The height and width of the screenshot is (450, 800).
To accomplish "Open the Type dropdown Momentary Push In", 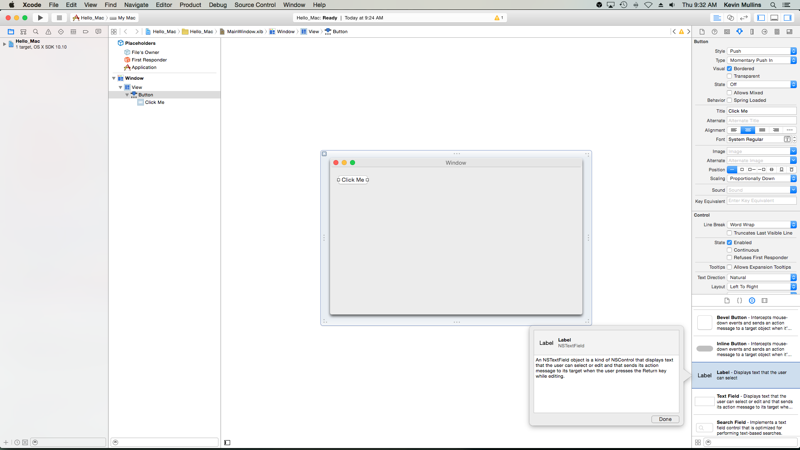I will [762, 60].
